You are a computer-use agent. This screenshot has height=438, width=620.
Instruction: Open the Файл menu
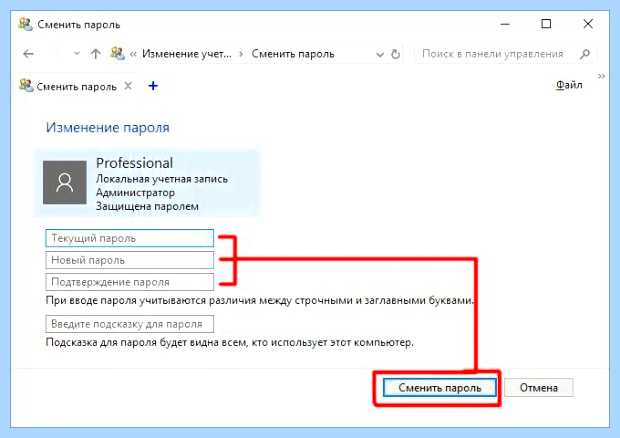[569, 85]
